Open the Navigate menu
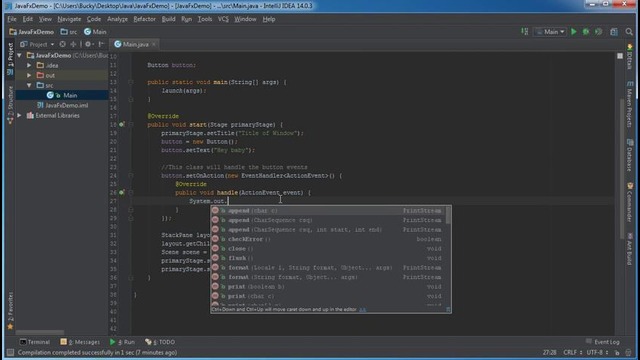 pyautogui.click(x=69, y=19)
